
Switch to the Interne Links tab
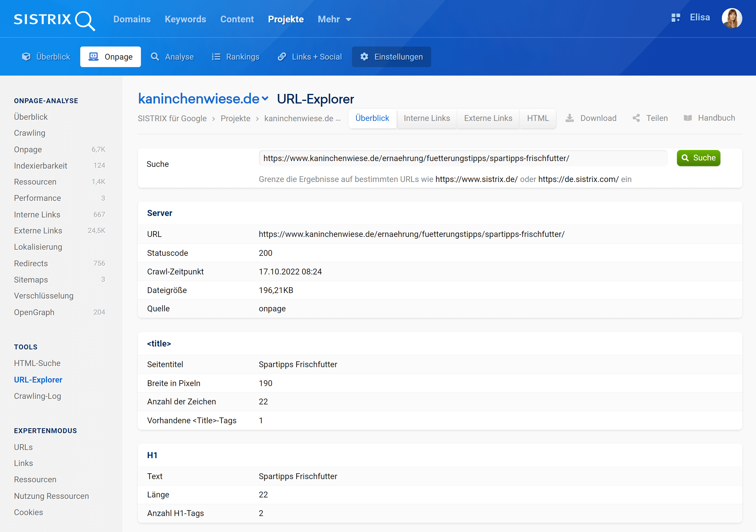pos(427,118)
